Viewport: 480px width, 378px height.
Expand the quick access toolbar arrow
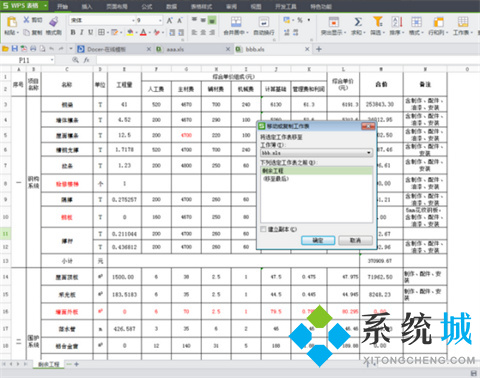pyautogui.click(x=71, y=49)
